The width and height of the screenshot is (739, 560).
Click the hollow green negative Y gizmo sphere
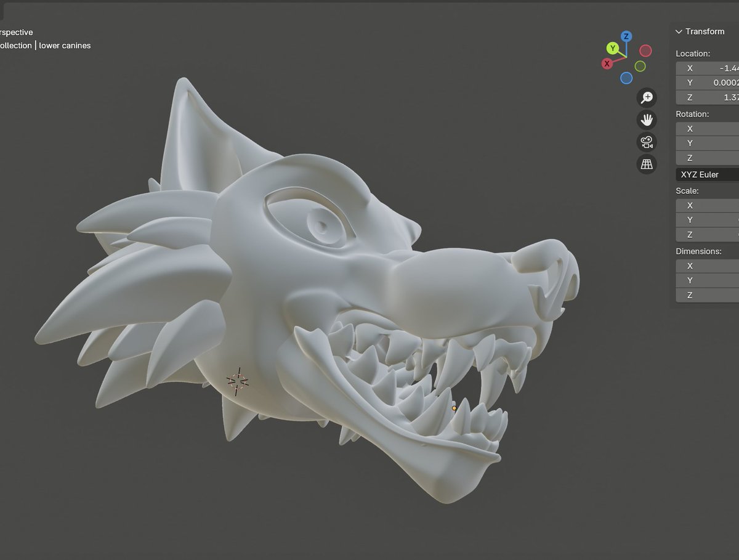click(x=640, y=67)
